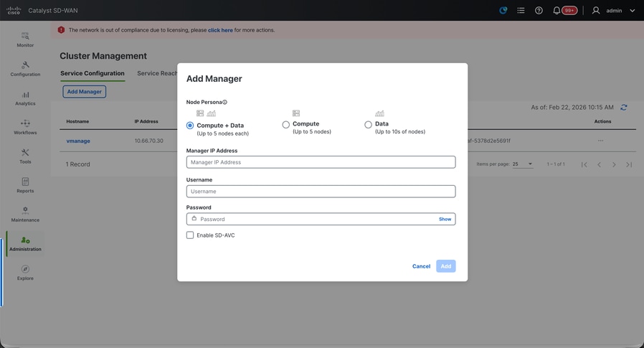Open the Monitor section in sidebar
The width and height of the screenshot is (644, 348).
point(25,39)
